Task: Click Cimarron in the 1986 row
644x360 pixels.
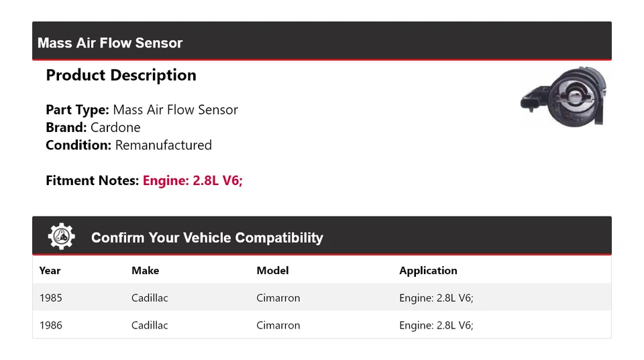Action: (278, 325)
